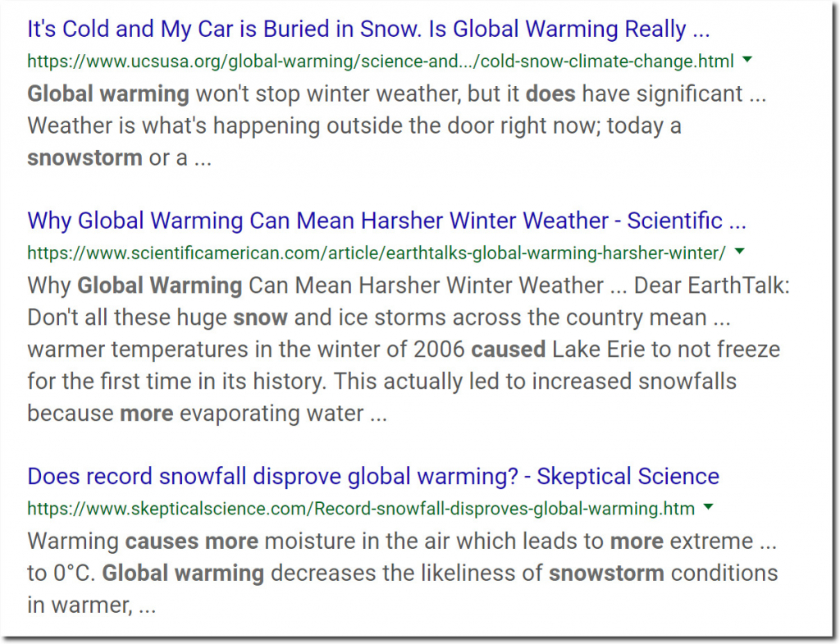Click the "0°C" text in last snippet
Screen dimensions: 840x644
tap(74, 573)
